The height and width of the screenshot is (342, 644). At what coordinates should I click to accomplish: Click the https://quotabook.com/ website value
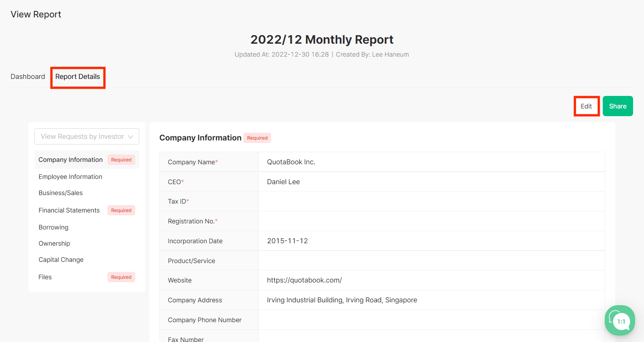point(304,280)
